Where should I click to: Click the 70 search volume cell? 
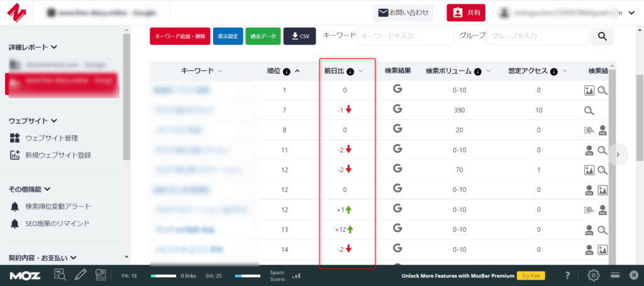(458, 170)
